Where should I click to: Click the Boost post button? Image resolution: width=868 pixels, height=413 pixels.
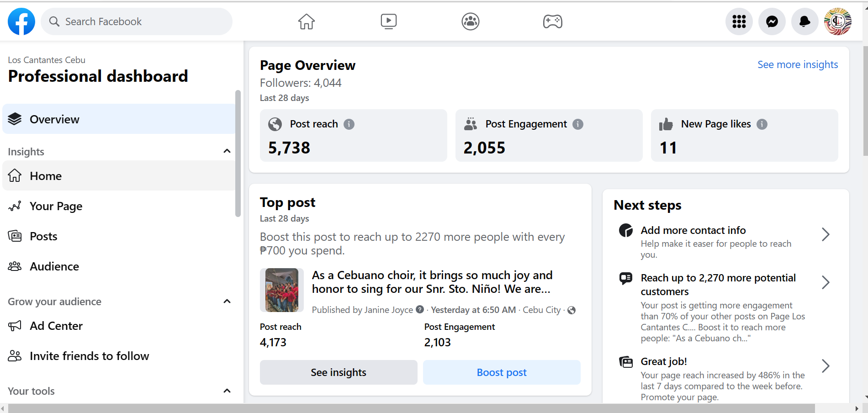pyautogui.click(x=502, y=372)
